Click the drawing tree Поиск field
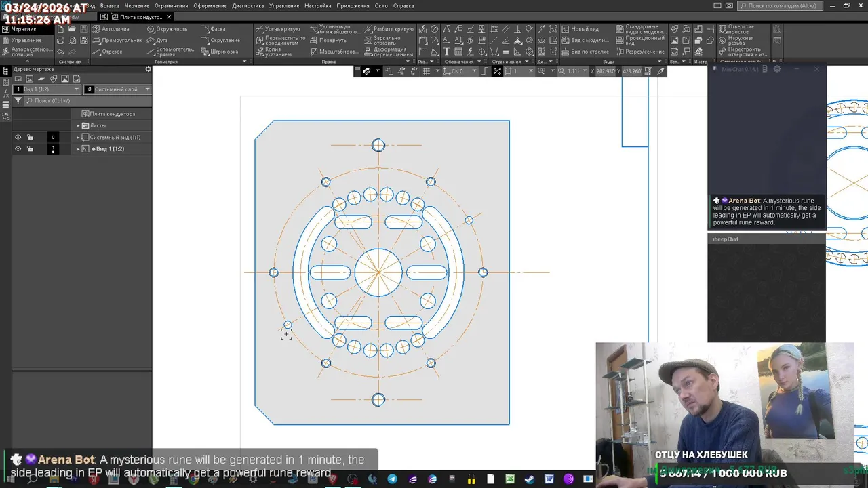Image resolution: width=868 pixels, height=488 pixels. click(88, 100)
